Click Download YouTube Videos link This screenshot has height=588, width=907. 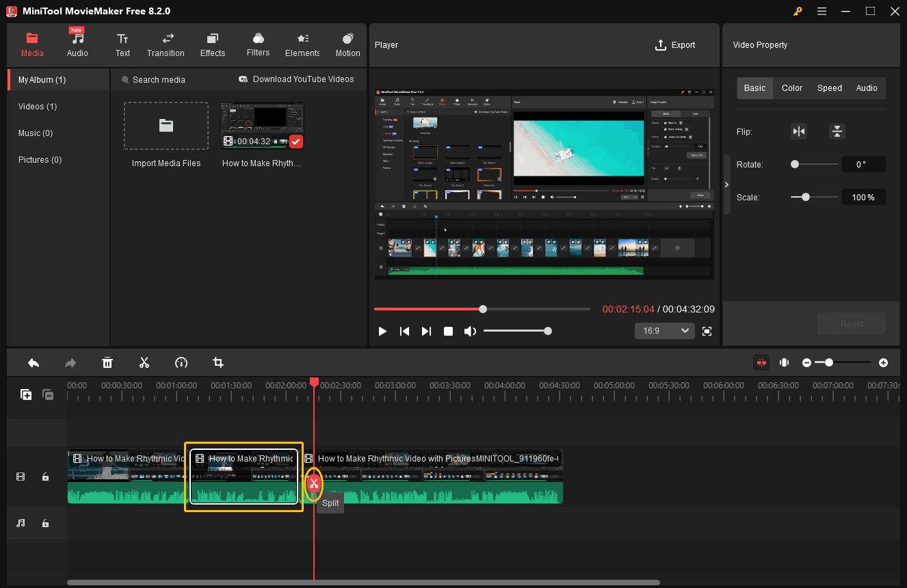(296, 79)
